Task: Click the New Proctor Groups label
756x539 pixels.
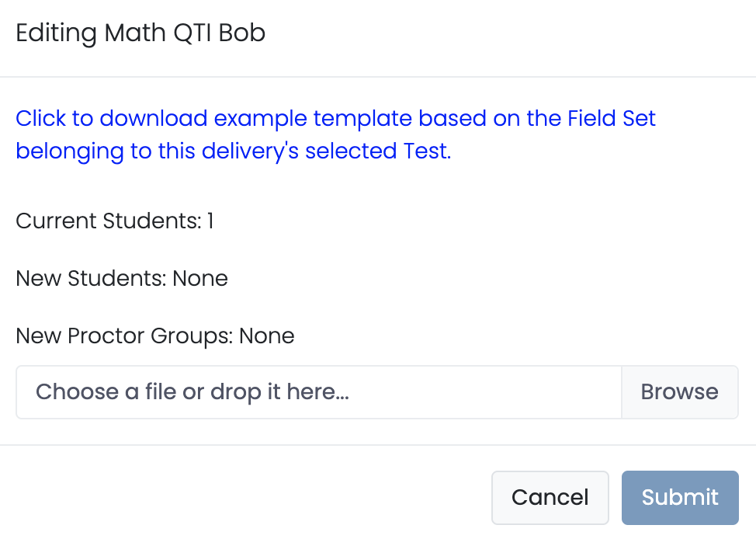Action: point(124,336)
